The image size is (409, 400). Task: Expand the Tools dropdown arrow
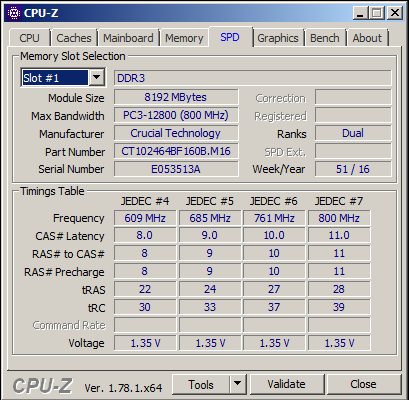238,385
